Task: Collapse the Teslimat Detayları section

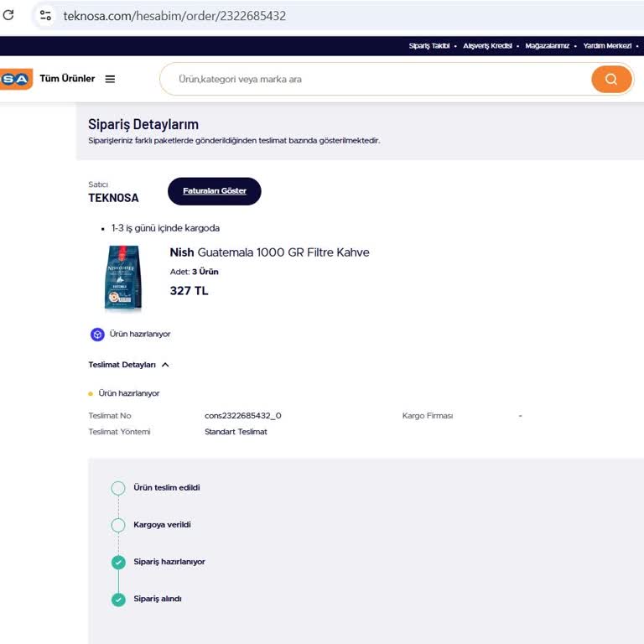Action: [165, 365]
